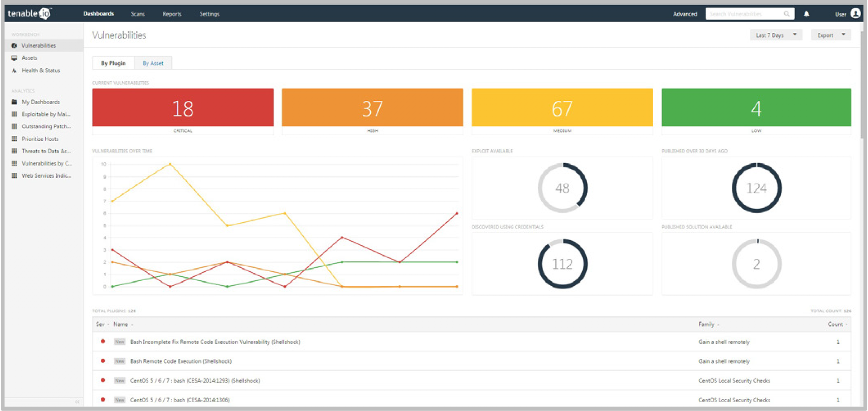Click the Advanced search link

685,14
